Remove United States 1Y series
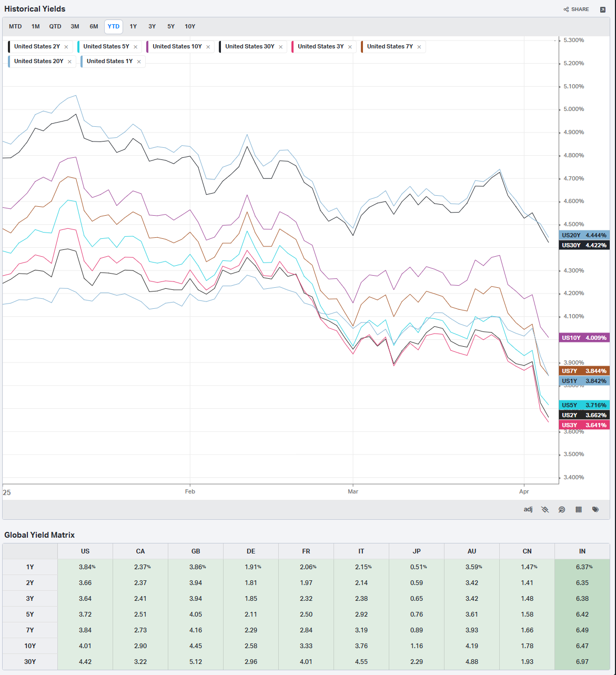This screenshot has height=675, width=616. (139, 62)
